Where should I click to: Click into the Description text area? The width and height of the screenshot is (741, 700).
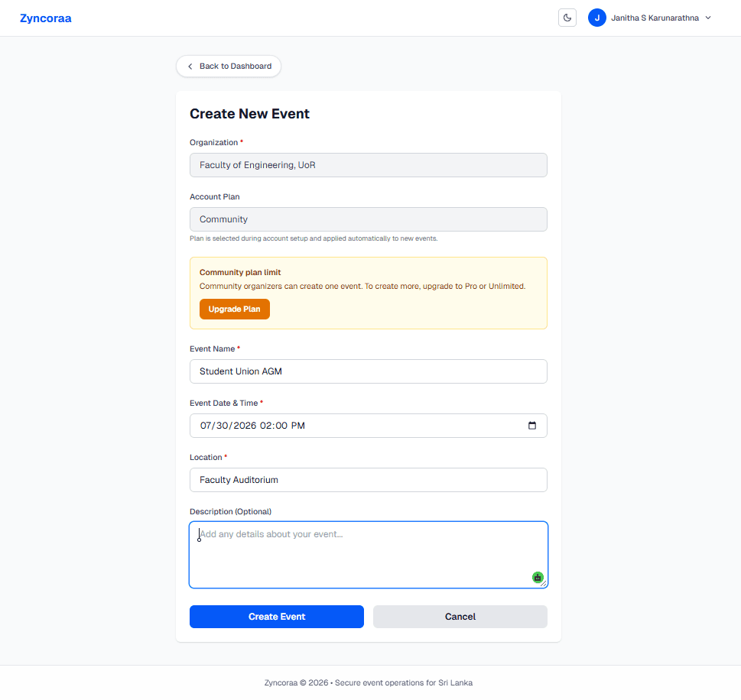pos(368,555)
